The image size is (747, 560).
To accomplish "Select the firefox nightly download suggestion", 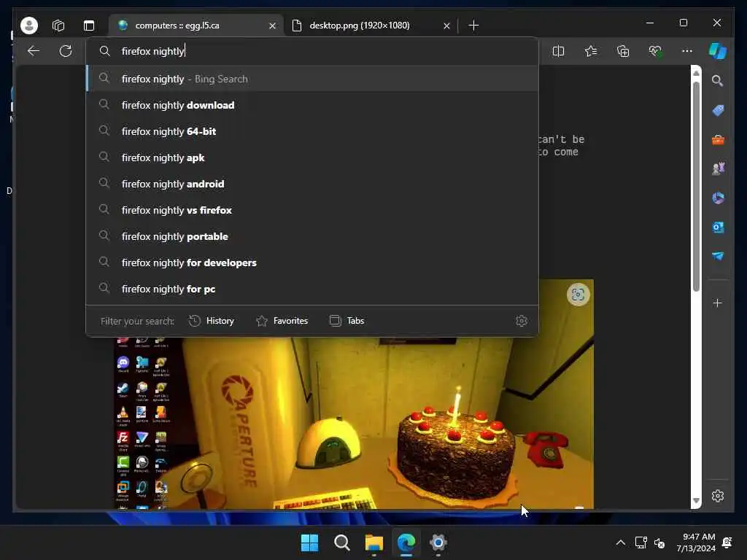I will (x=312, y=105).
